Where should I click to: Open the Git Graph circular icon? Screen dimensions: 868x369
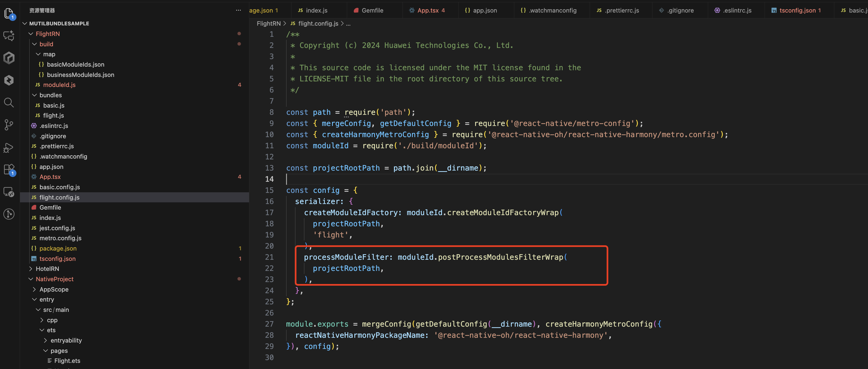click(x=9, y=214)
